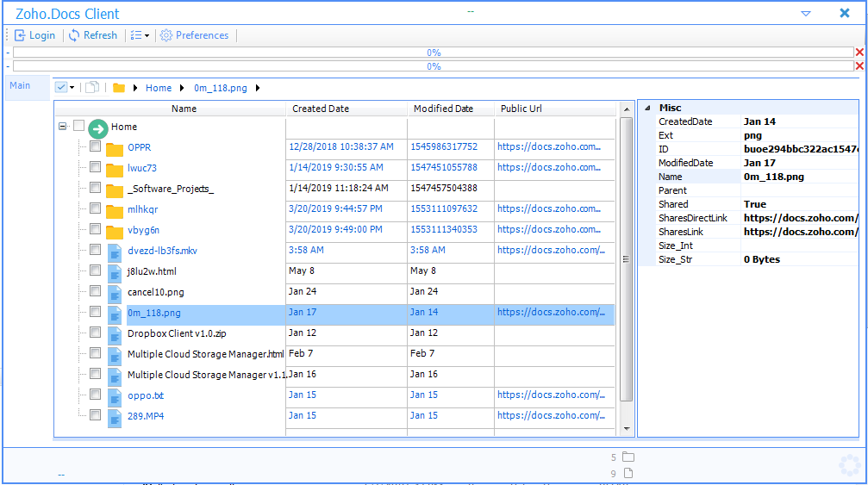Check the Home root checkbox
This screenshot has width=868, height=485.
coord(79,126)
